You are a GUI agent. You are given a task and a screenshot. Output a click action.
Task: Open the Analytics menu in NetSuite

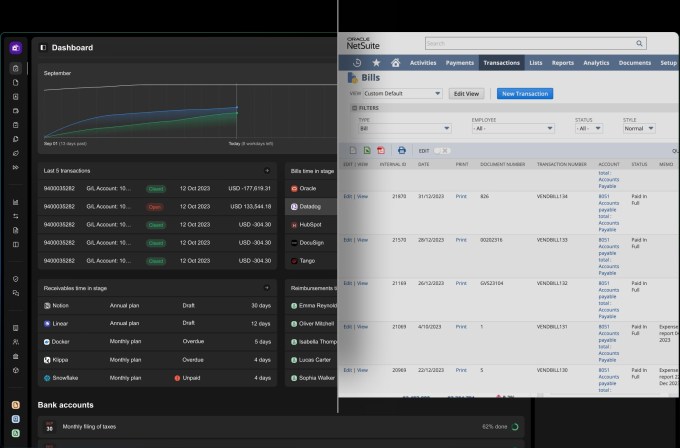(596, 63)
